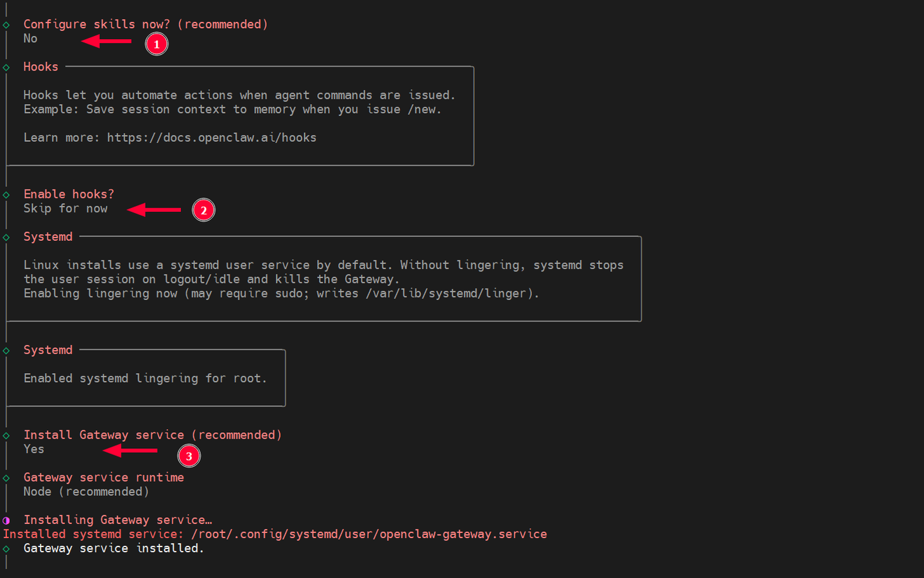The image size is (924, 578).
Task: Click the diamond icon next to Hooks heading
Action: (6, 66)
